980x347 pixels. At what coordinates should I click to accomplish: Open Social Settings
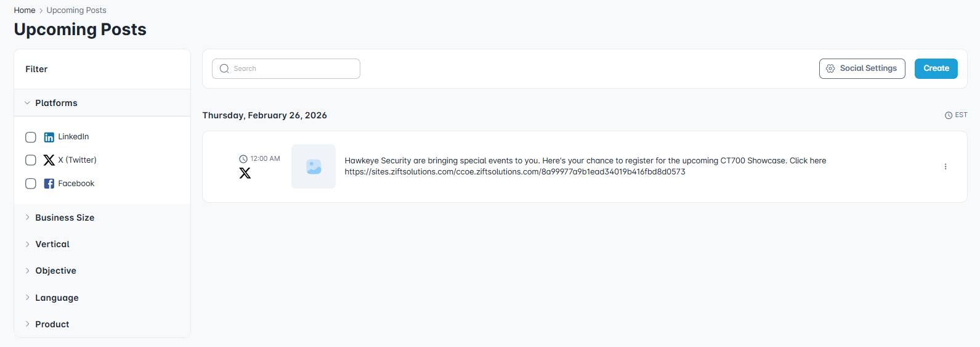(x=862, y=68)
